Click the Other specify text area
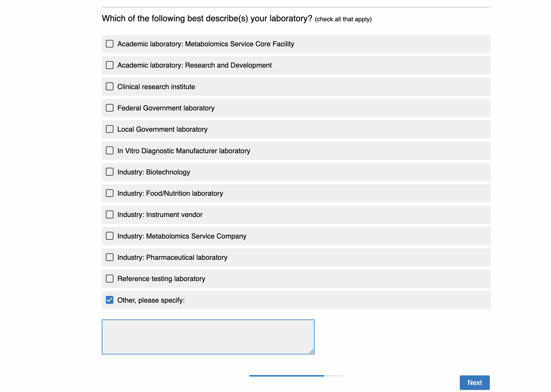The width and height of the screenshot is (551, 392). (x=208, y=337)
